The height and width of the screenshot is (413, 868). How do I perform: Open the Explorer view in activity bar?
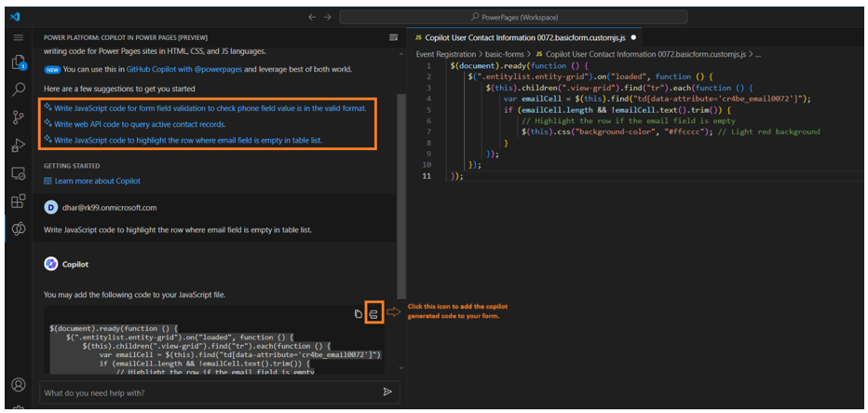click(19, 62)
